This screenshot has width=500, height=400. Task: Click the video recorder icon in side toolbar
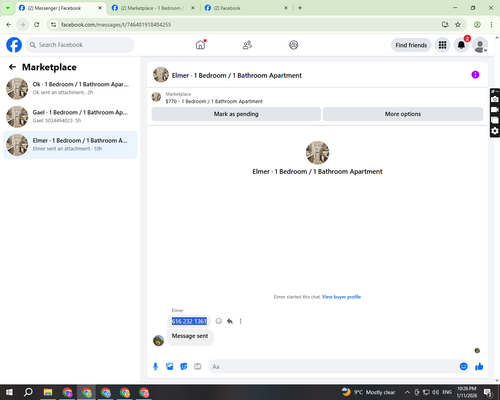tap(495, 110)
